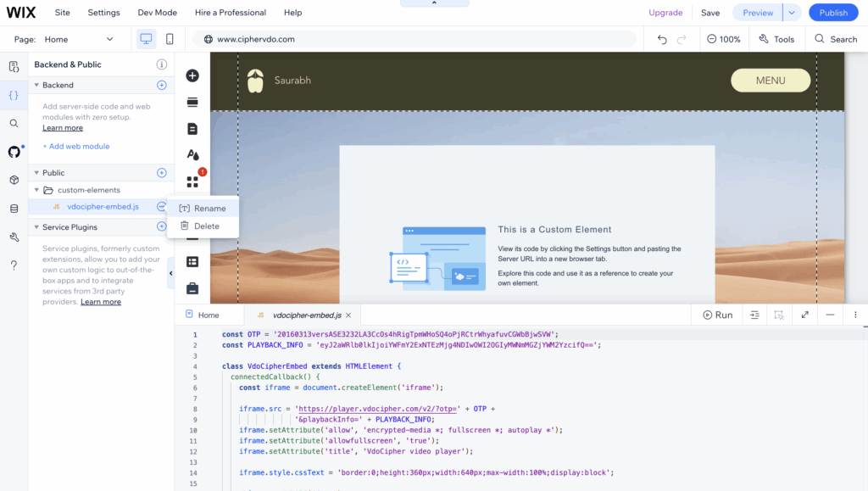
Task: Add a new Public file with plus icon
Action: [161, 173]
